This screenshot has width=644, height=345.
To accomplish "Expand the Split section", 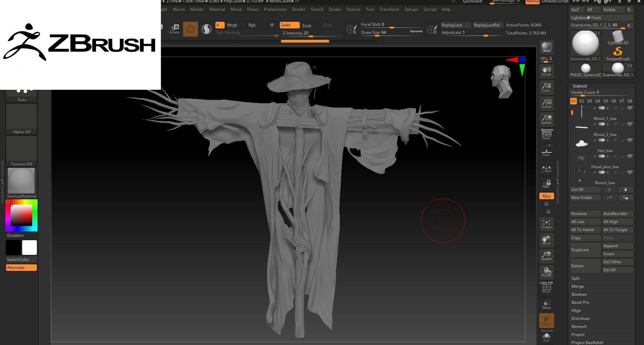I will tap(575, 278).
